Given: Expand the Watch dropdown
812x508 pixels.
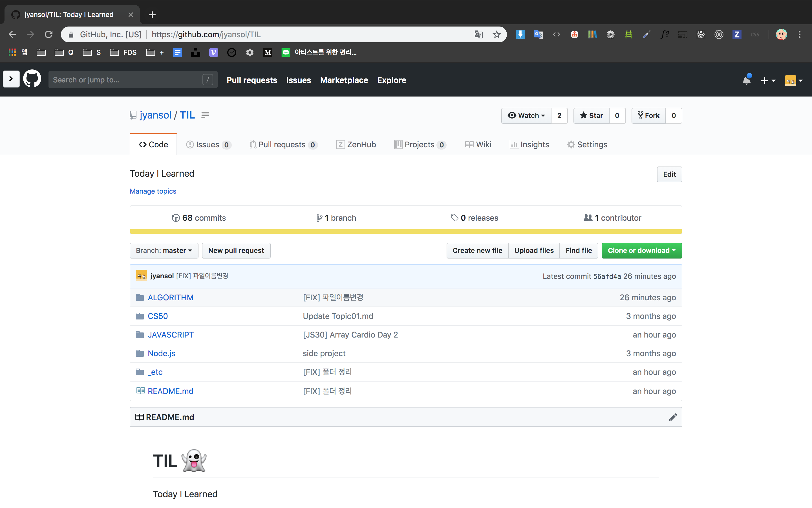Looking at the screenshot, I should (x=526, y=116).
